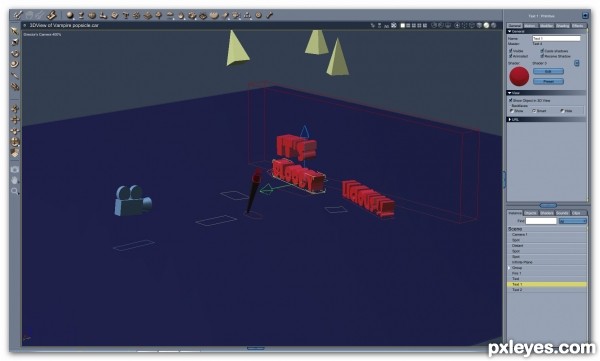
Task: Select the Backfaces Smart radio button
Action: click(534, 111)
